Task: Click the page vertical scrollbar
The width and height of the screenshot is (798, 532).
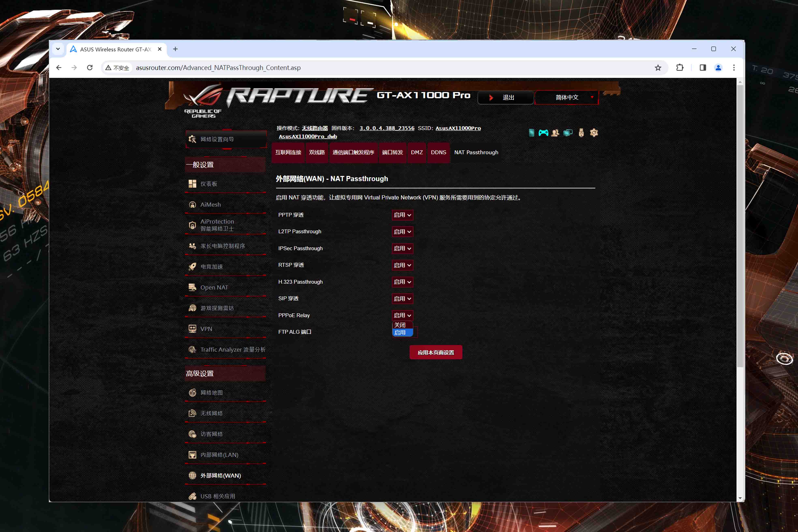Action: (x=740, y=226)
